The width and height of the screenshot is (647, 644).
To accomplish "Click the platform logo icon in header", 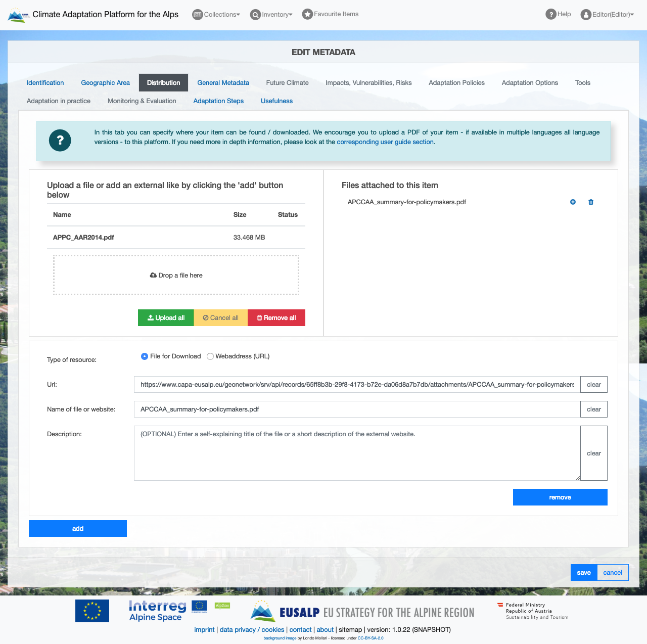I will coord(19,15).
